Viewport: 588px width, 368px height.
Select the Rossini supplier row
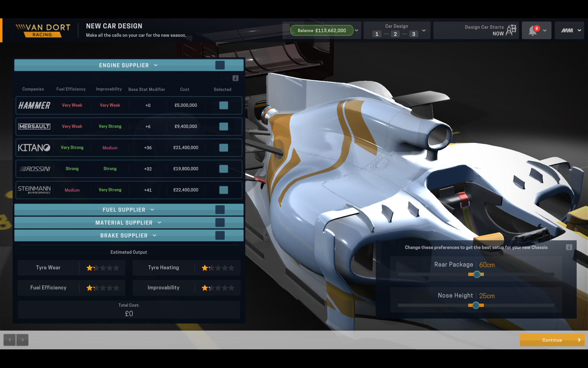[129, 169]
